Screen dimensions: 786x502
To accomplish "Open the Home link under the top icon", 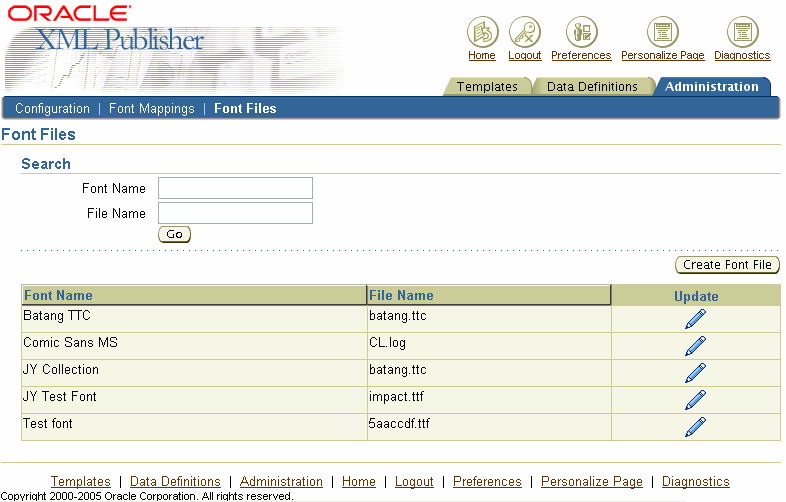I will [482, 55].
